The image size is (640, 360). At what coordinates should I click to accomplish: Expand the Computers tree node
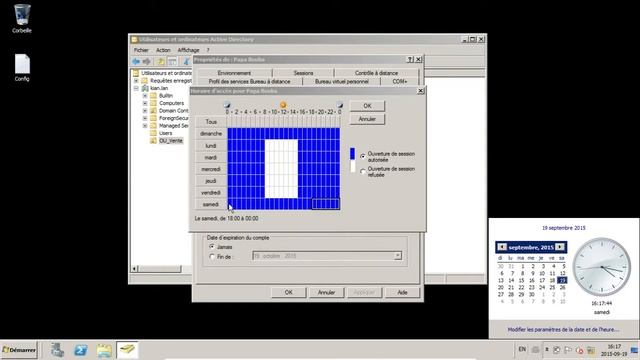145,103
